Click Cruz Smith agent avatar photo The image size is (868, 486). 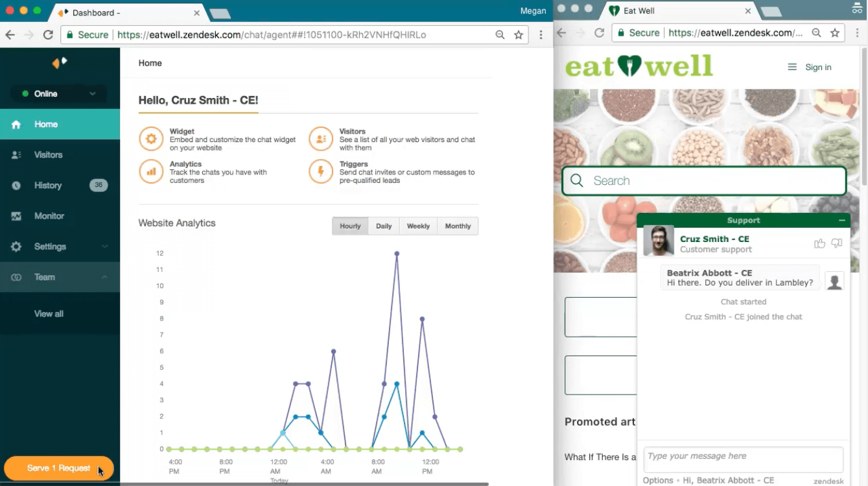tap(659, 241)
